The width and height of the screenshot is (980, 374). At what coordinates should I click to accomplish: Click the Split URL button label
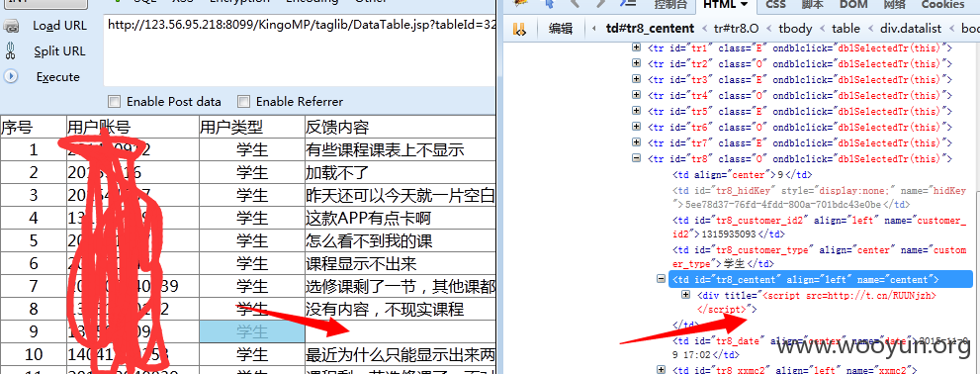(59, 51)
